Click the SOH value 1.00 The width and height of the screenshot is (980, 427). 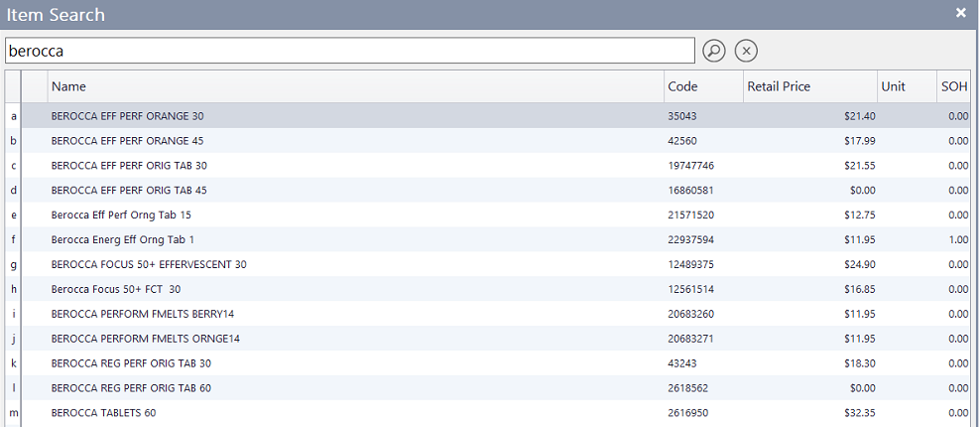[x=959, y=239]
